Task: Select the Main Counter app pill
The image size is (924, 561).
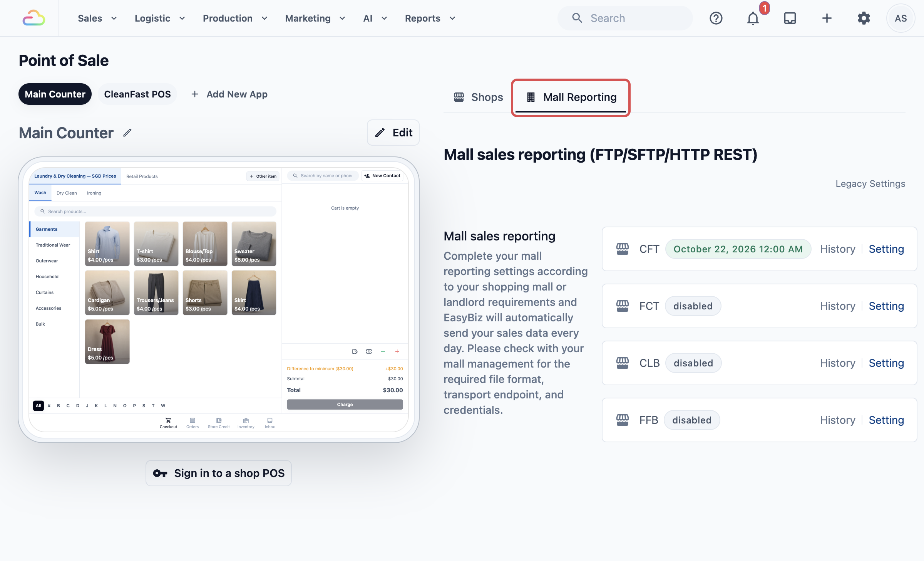Action: tap(55, 94)
